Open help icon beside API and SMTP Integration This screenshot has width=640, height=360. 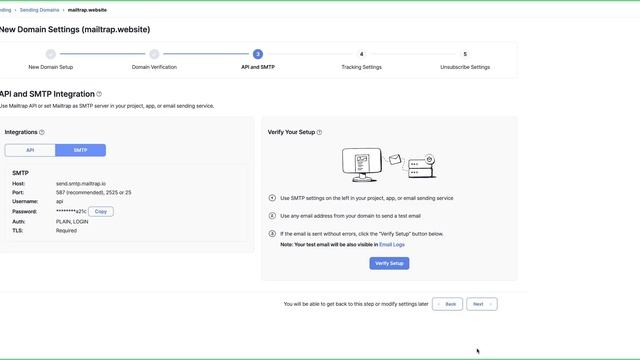pos(99,94)
